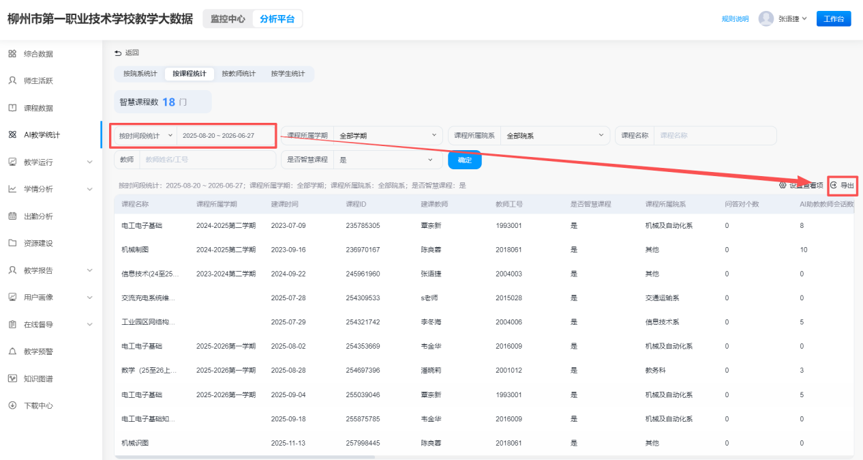The width and height of the screenshot is (863, 460).
Task: Select the AI教学统计 sidebar icon
Action: coord(12,135)
